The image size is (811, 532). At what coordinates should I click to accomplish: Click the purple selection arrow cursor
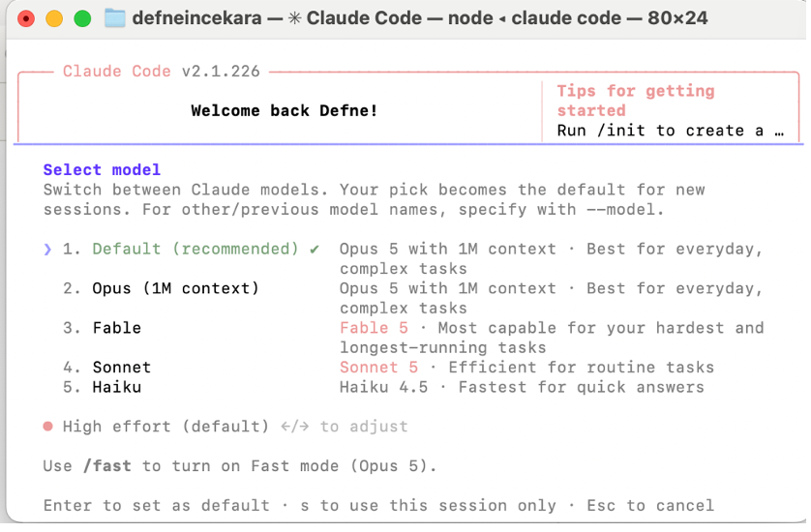click(x=47, y=250)
